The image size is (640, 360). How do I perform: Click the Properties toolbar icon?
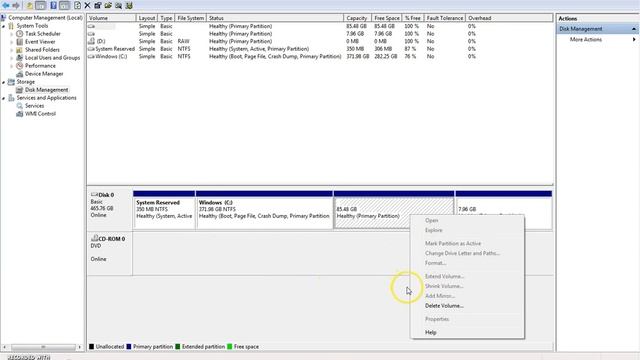point(98,5)
